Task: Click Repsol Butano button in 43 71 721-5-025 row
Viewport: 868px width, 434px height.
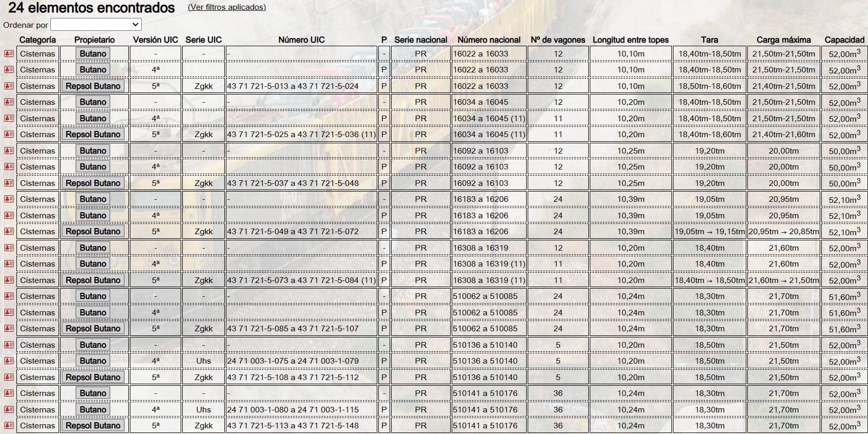Action: click(x=93, y=134)
